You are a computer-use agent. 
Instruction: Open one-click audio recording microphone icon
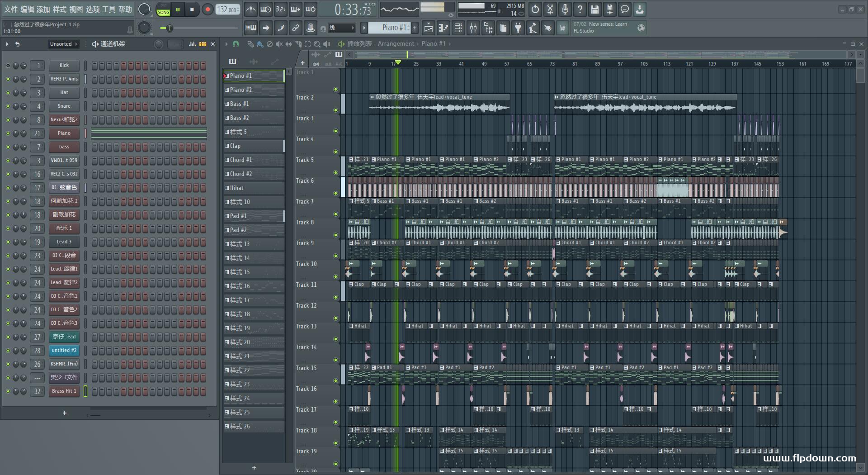point(565,9)
